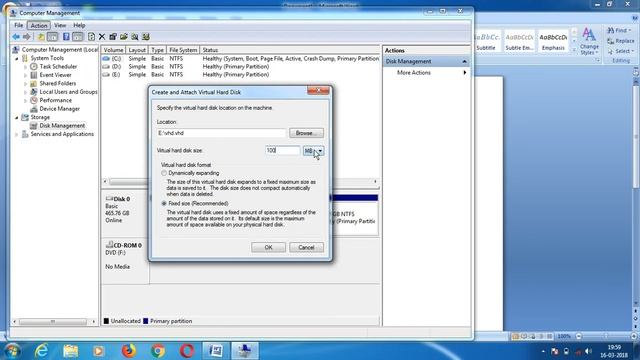The width and height of the screenshot is (640, 360).
Task: Click File System column header
Action: pos(183,50)
